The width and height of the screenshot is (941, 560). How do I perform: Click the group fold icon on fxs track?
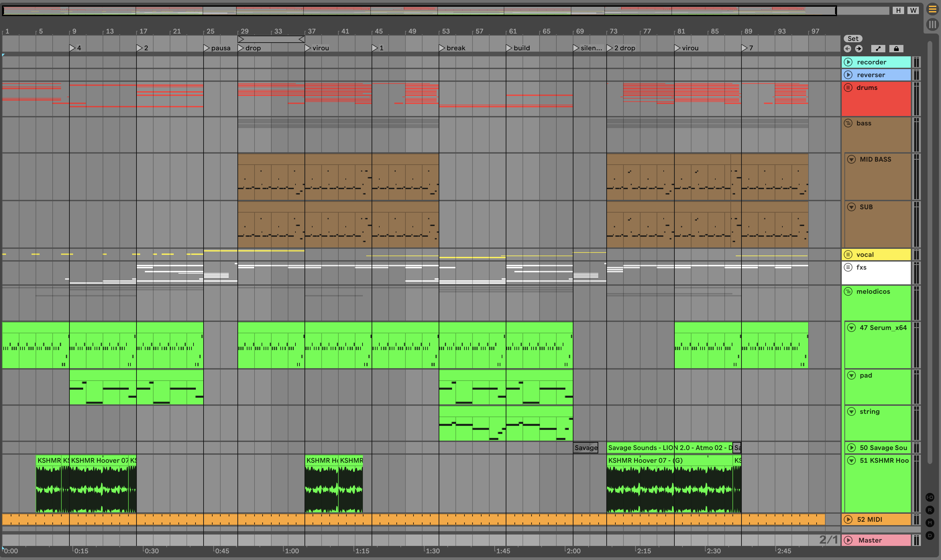848,267
